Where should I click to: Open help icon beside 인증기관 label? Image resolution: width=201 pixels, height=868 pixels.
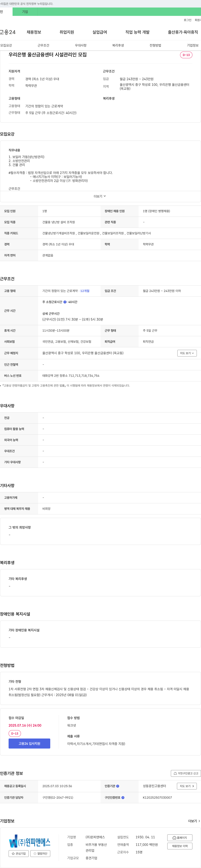[x=117, y=786]
